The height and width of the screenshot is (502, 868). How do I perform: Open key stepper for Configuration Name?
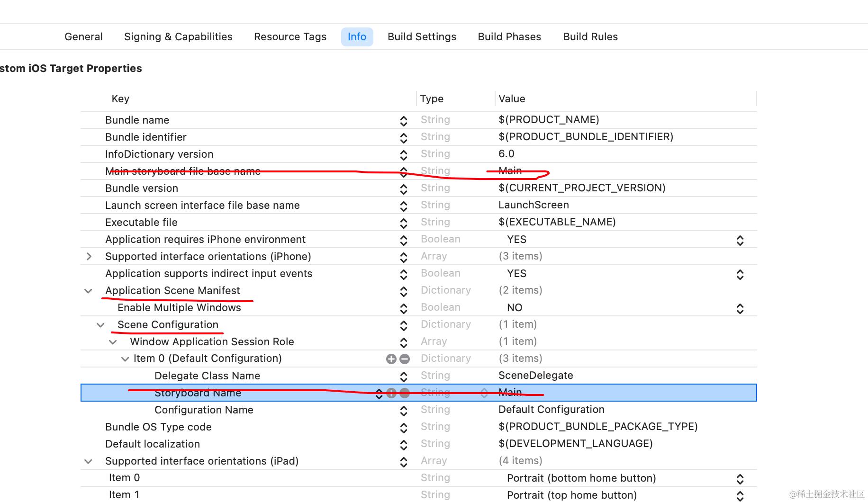pyautogui.click(x=404, y=411)
